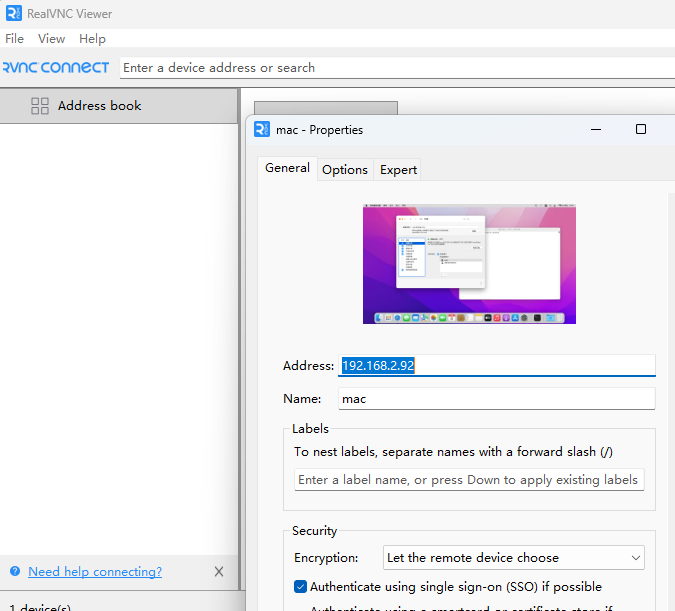The width and height of the screenshot is (675, 611).
Task: Open the Need help connecting link
Action: (95, 571)
